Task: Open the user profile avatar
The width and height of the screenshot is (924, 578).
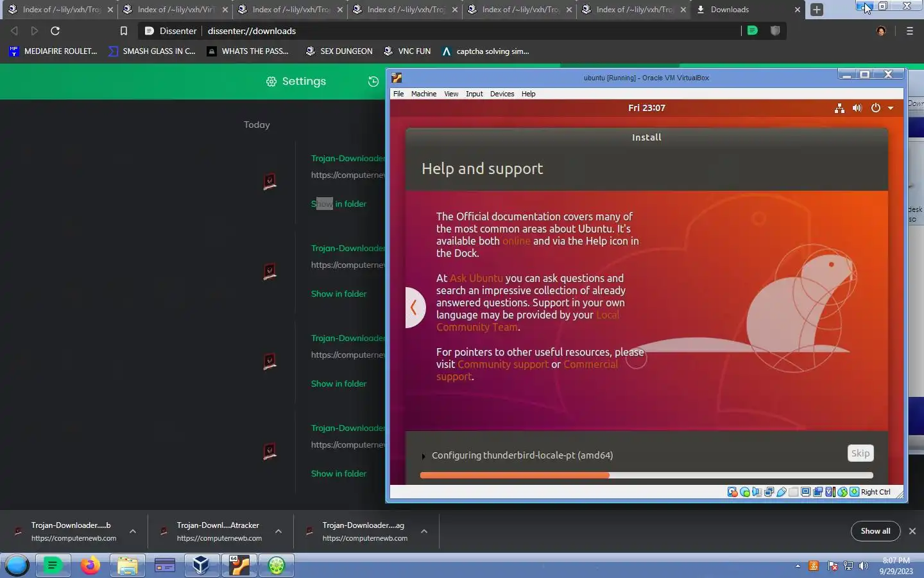Action: click(881, 31)
